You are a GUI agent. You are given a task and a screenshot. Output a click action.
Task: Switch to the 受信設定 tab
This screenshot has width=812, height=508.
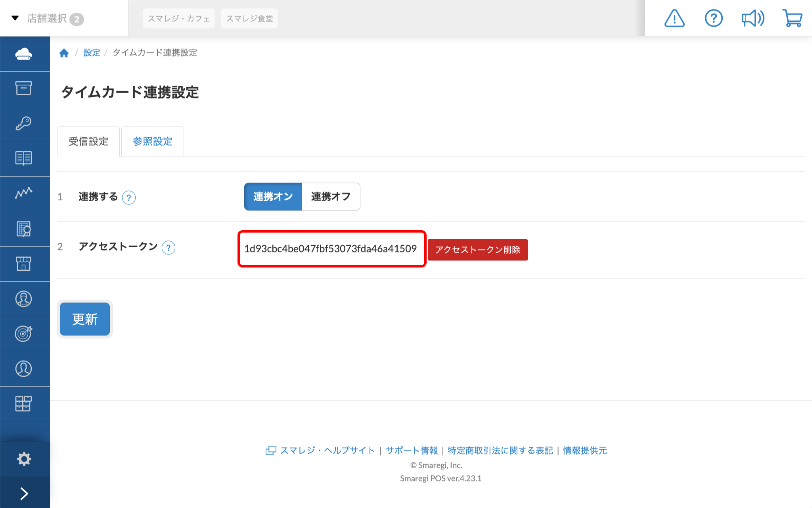(88, 142)
